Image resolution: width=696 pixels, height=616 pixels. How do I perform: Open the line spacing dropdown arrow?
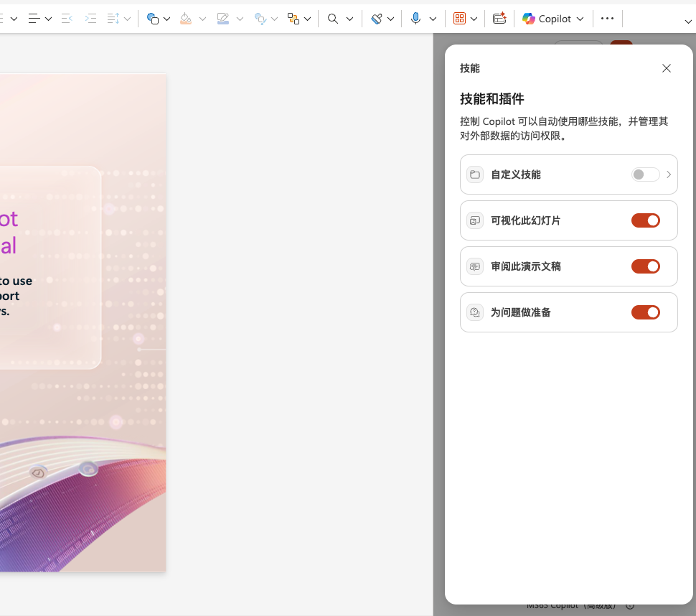128,19
